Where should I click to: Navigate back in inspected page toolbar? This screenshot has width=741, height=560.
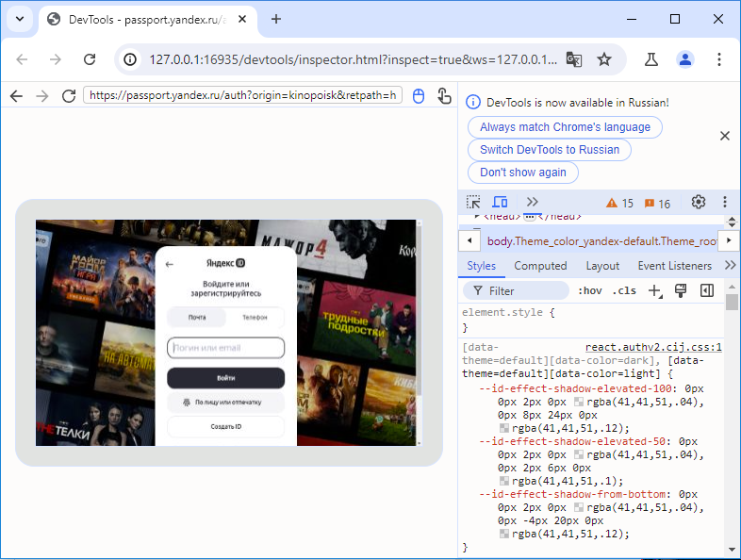point(17,96)
